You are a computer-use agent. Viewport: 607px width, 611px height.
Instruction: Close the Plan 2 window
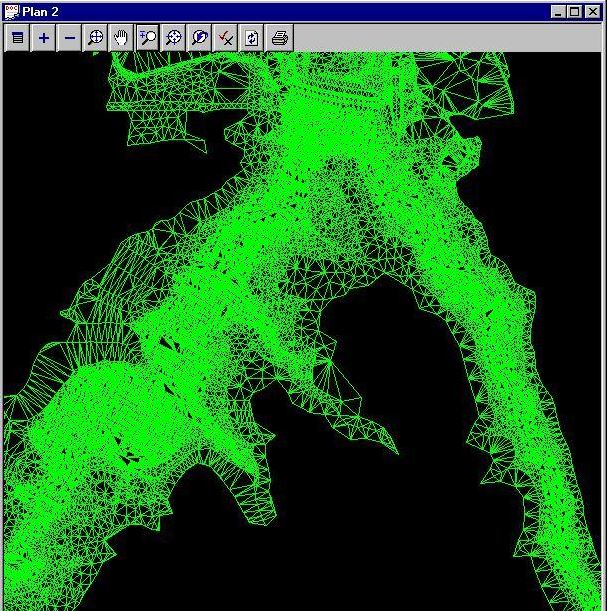coord(593,12)
